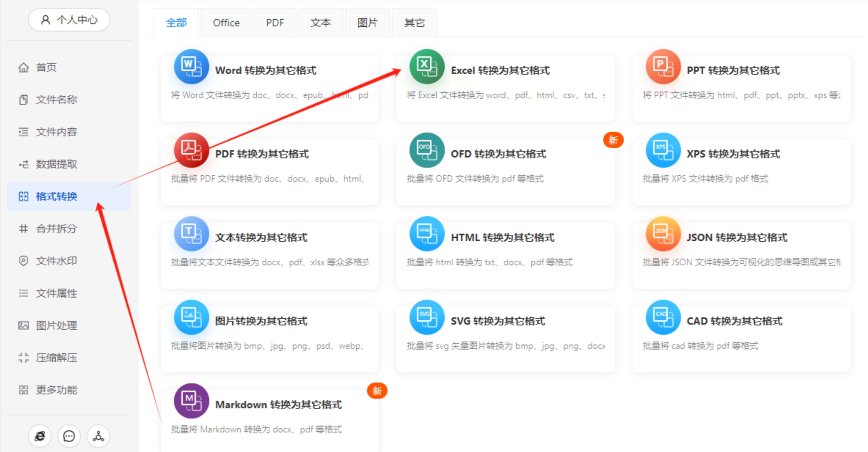Click the red PDF conversion icon
Screen dimensions: 868x452
[191, 150]
